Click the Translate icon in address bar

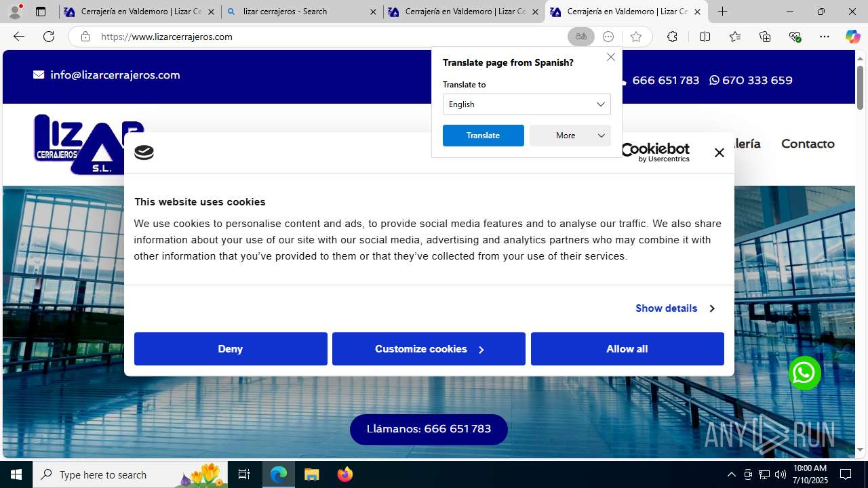(x=581, y=37)
